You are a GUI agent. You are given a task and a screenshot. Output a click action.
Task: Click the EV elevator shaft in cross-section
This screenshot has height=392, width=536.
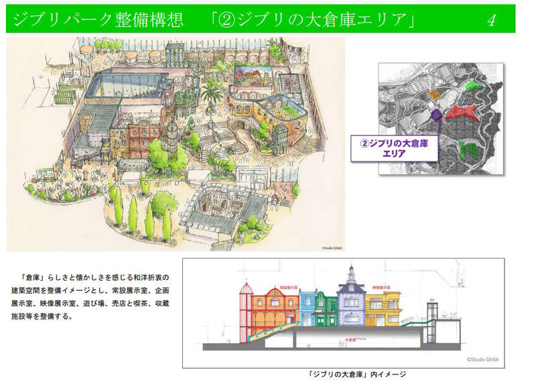click(x=431, y=320)
